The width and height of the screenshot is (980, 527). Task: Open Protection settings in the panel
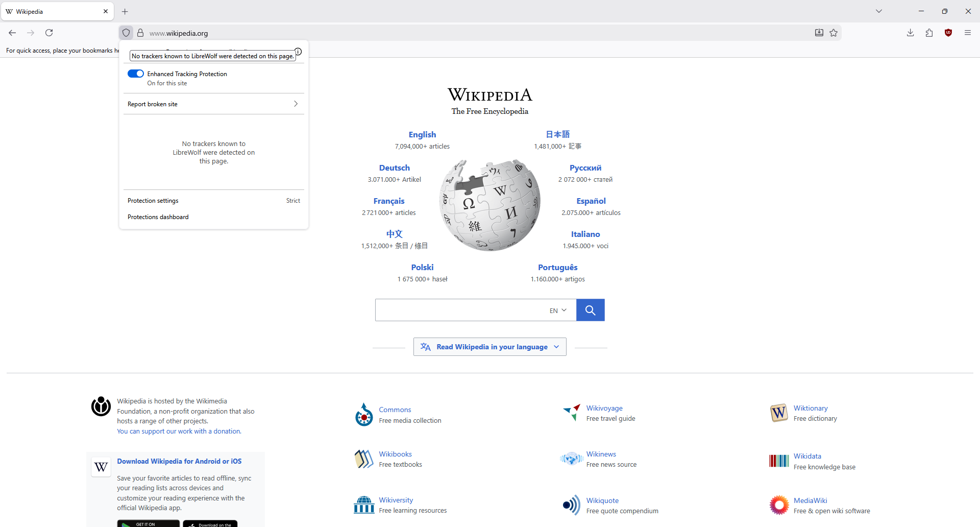pos(153,201)
